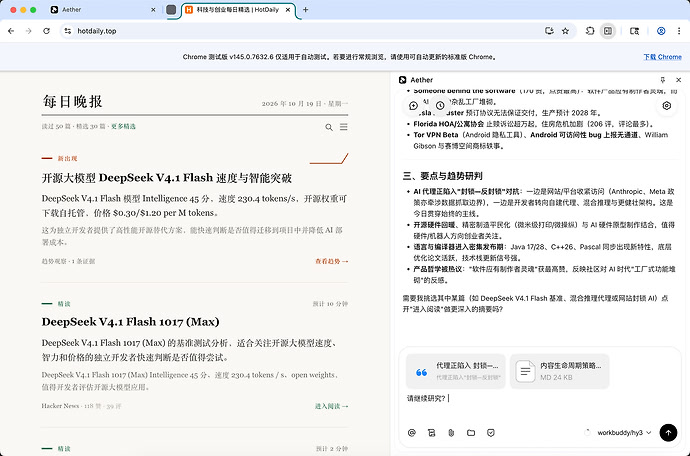
Task: Click the 下载 Chrome link
Action: tap(662, 57)
